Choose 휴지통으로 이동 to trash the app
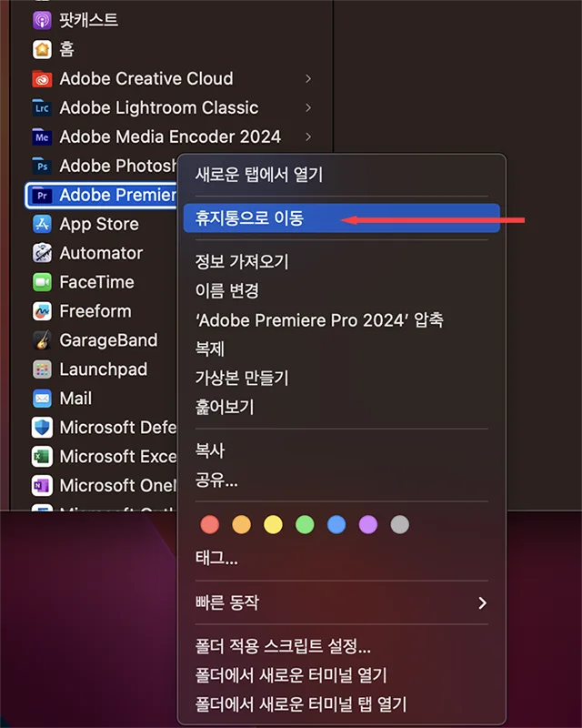 tap(342, 218)
